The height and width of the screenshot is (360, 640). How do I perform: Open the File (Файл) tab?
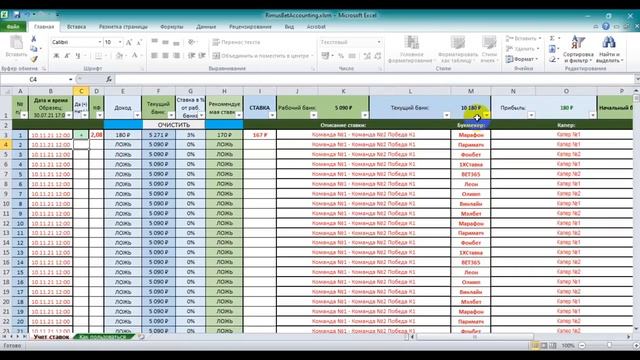pyautogui.click(x=13, y=27)
